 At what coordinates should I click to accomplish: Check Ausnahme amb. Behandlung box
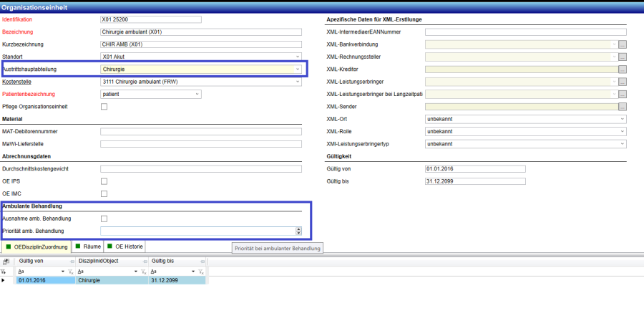point(104,219)
